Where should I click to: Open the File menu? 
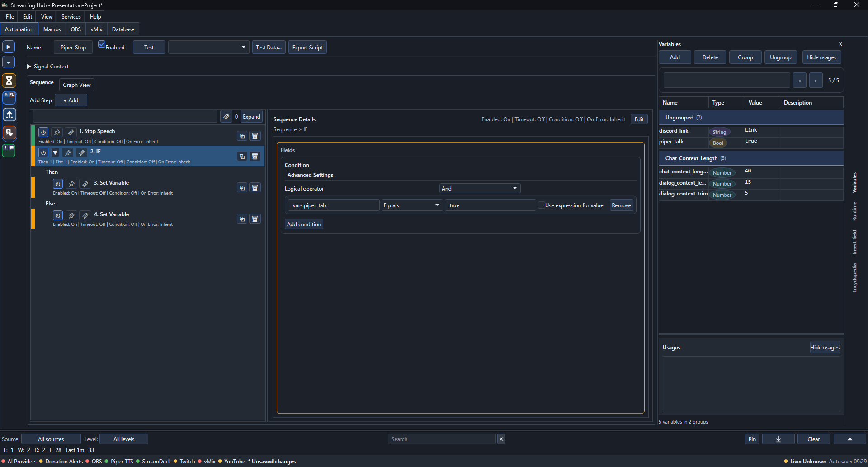click(10, 16)
